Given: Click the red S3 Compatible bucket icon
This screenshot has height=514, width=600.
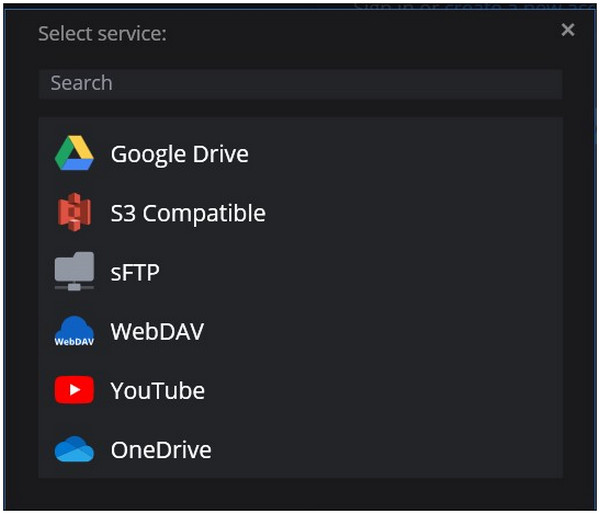Looking at the screenshot, I should 74,213.
